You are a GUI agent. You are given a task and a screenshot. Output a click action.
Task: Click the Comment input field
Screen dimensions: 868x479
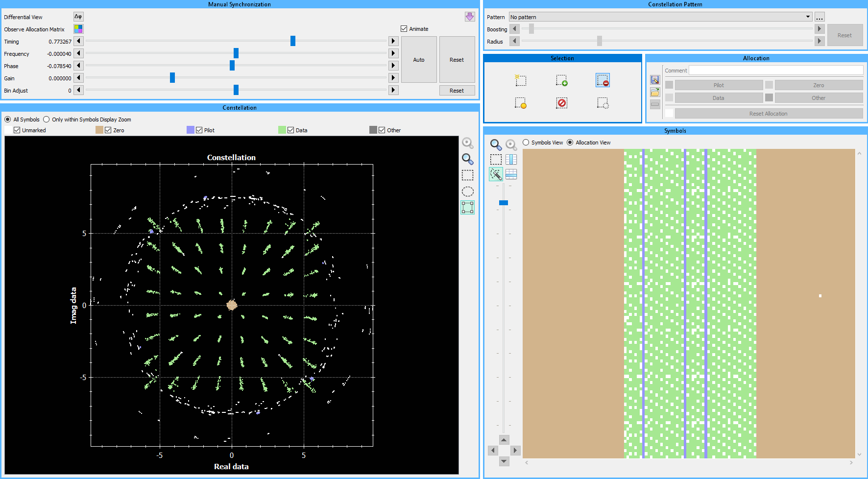point(776,71)
